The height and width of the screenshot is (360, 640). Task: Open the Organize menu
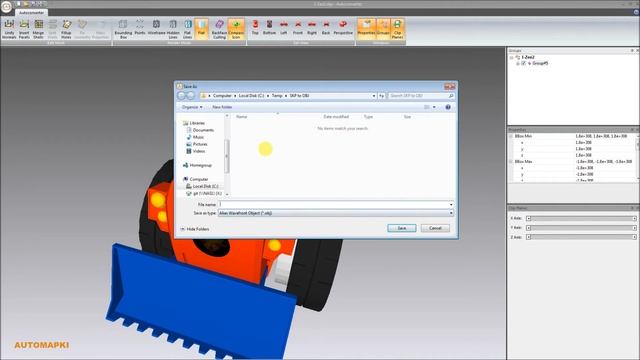coord(192,107)
